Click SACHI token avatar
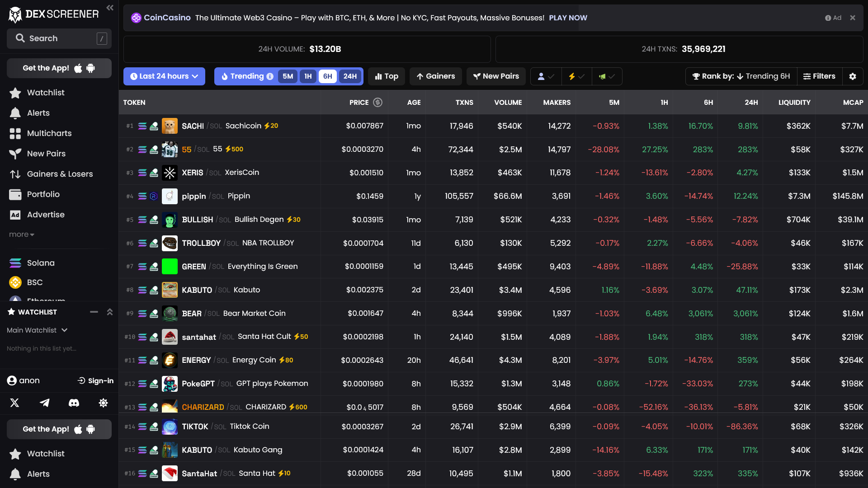868x488 pixels. coord(170,126)
